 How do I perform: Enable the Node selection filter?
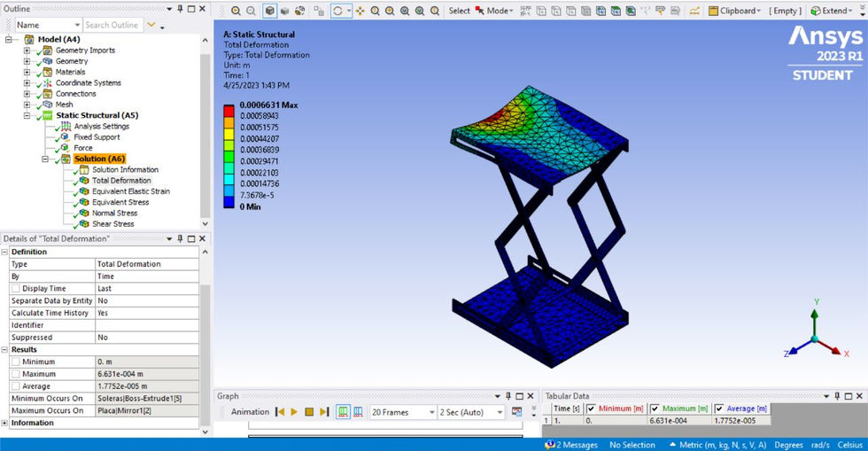coord(601,11)
